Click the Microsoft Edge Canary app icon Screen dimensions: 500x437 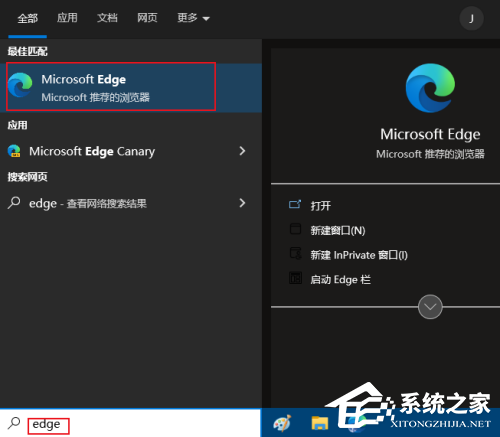point(14,151)
